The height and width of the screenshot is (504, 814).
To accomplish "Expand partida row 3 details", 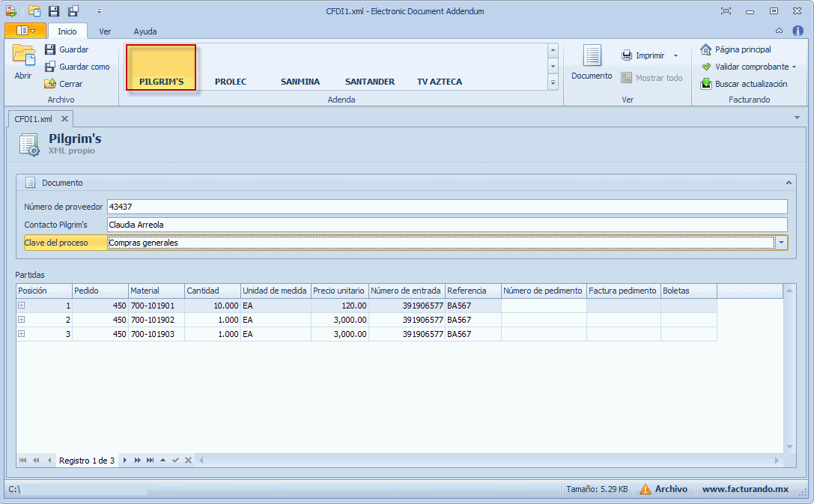I will click(21, 333).
